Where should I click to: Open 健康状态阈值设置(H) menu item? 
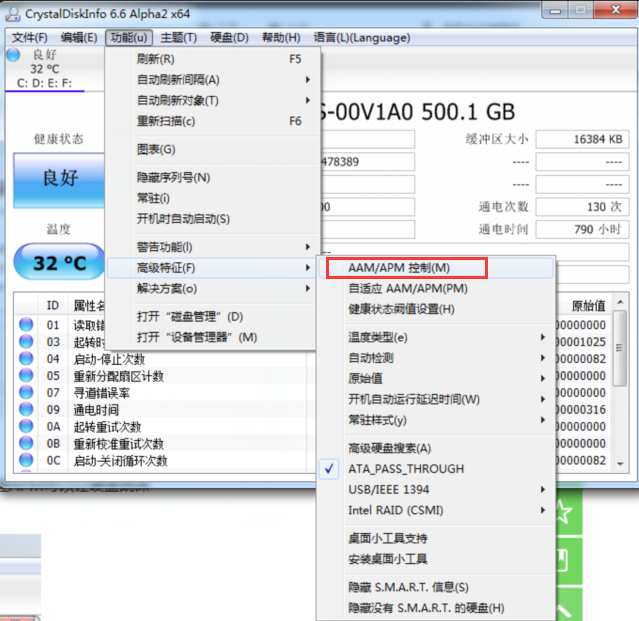[x=435, y=309]
